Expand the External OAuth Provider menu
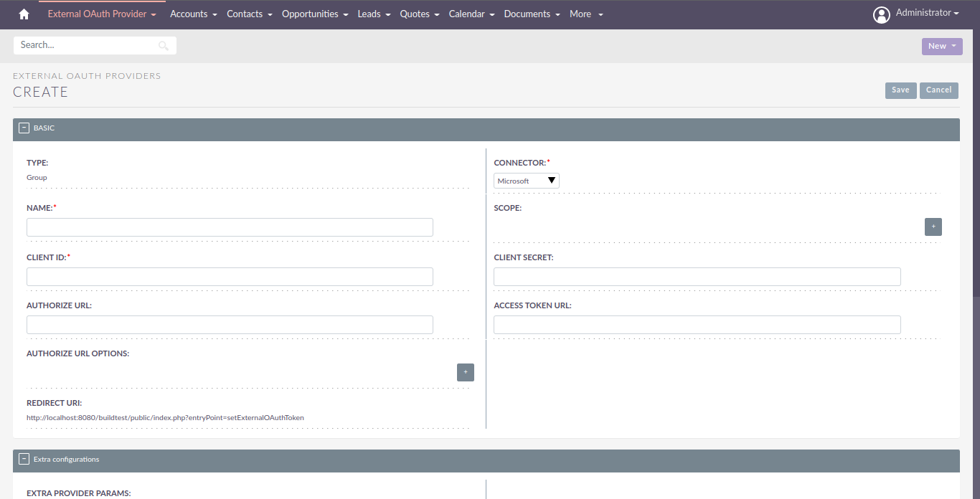The width and height of the screenshot is (980, 499). 101,14
